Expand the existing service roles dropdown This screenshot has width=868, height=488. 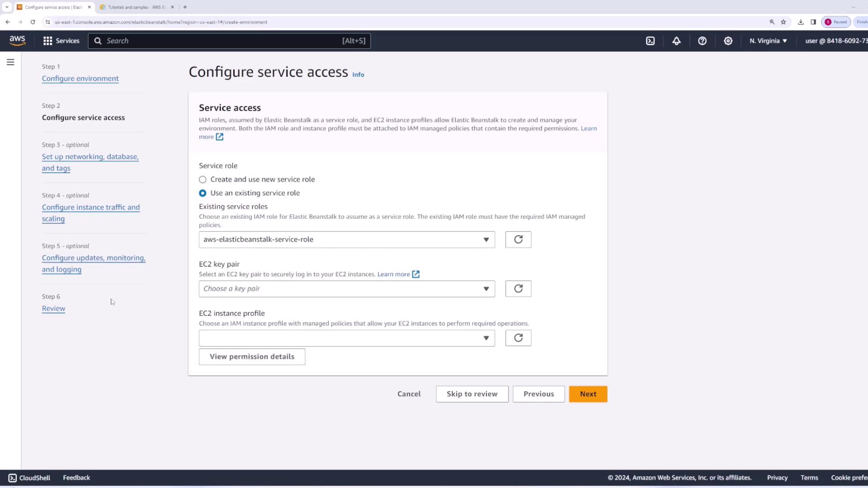tap(347, 239)
